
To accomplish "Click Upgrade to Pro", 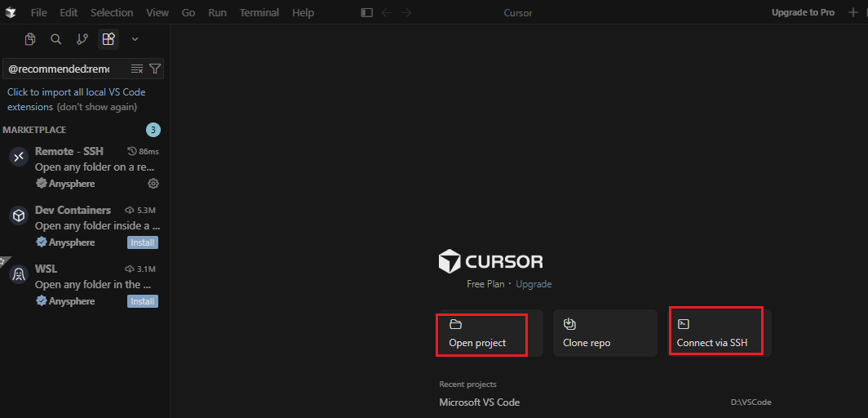I will pyautogui.click(x=803, y=12).
